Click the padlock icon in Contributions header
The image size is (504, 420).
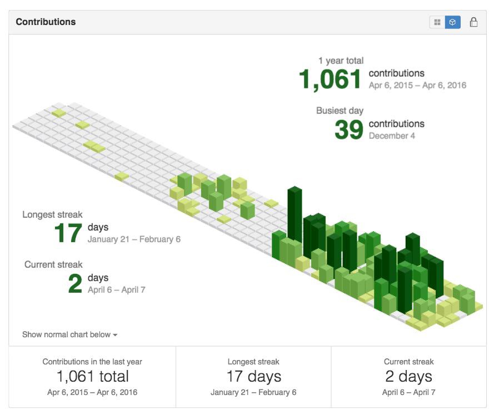coord(473,22)
